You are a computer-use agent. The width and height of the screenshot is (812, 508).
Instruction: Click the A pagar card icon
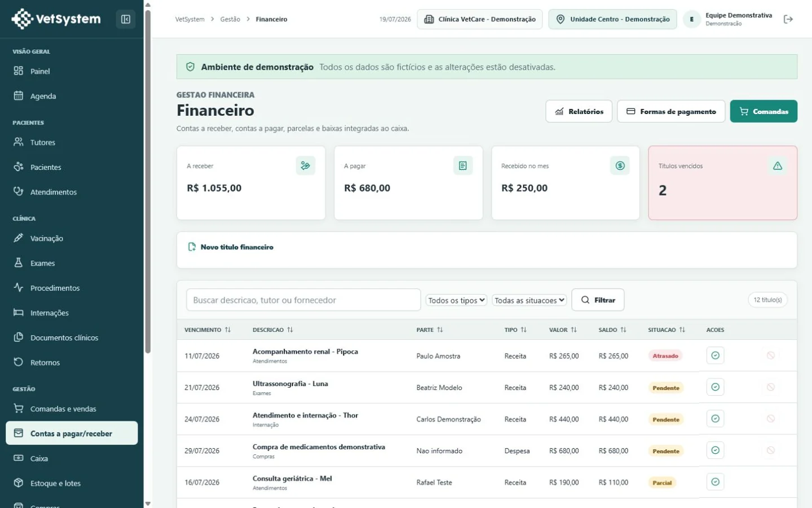coord(463,165)
